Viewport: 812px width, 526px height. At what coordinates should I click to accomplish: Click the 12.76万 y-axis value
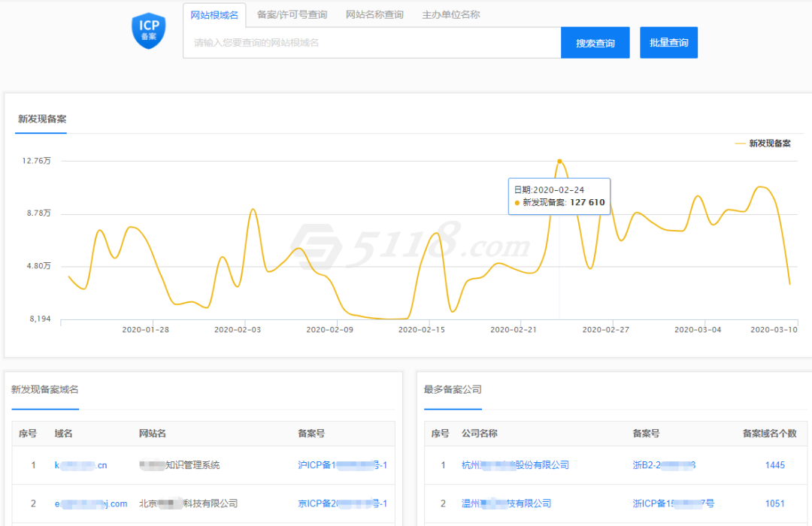[x=36, y=161]
